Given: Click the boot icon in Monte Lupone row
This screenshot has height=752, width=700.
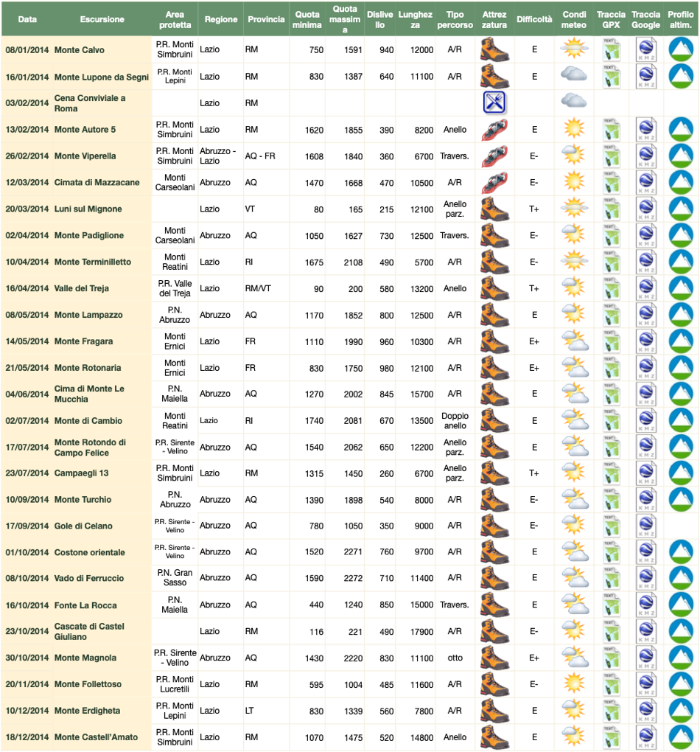Looking at the screenshot, I should point(494,76).
